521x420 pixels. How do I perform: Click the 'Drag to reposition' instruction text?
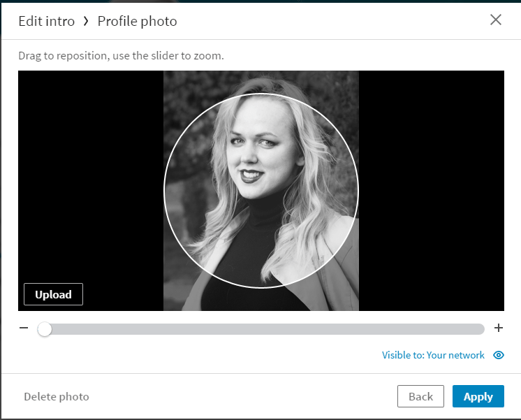122,55
